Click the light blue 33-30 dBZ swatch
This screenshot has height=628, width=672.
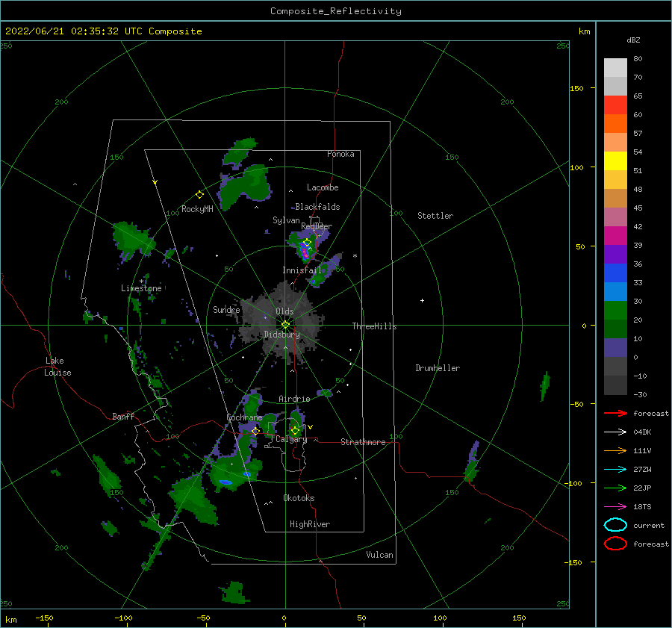pos(615,292)
